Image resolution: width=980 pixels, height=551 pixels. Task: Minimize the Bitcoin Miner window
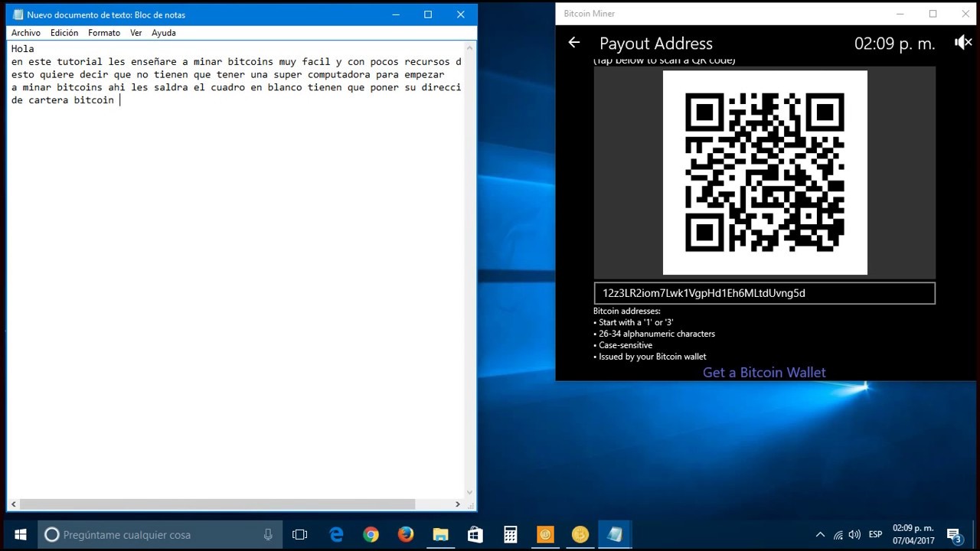[x=900, y=14]
